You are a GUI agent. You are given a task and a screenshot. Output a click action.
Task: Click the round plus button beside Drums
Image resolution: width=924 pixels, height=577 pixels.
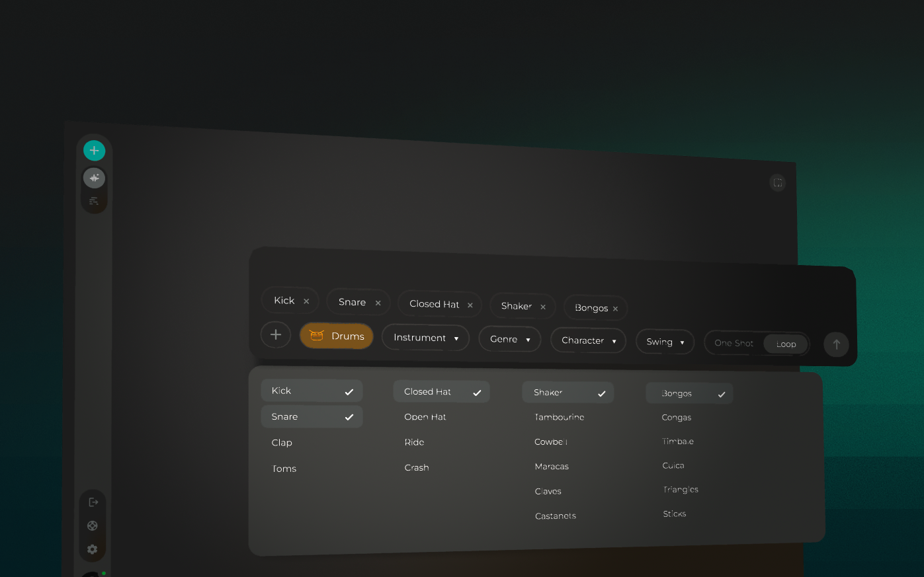coord(276,334)
